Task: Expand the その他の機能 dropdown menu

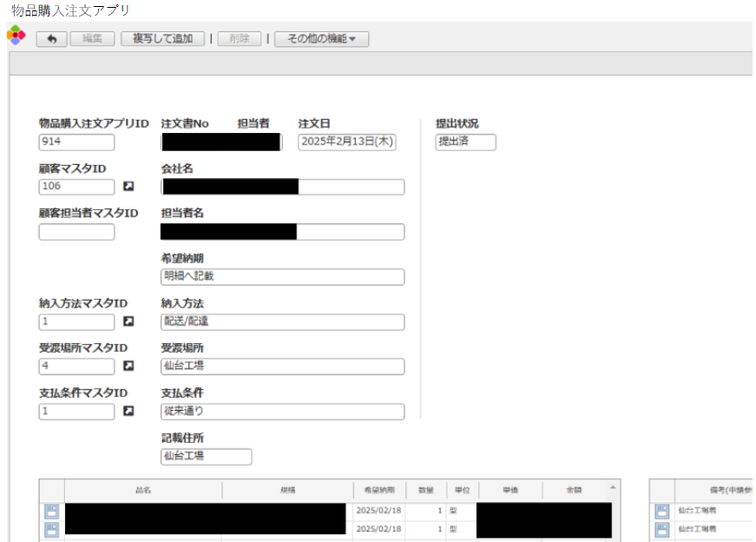Action: click(x=321, y=39)
